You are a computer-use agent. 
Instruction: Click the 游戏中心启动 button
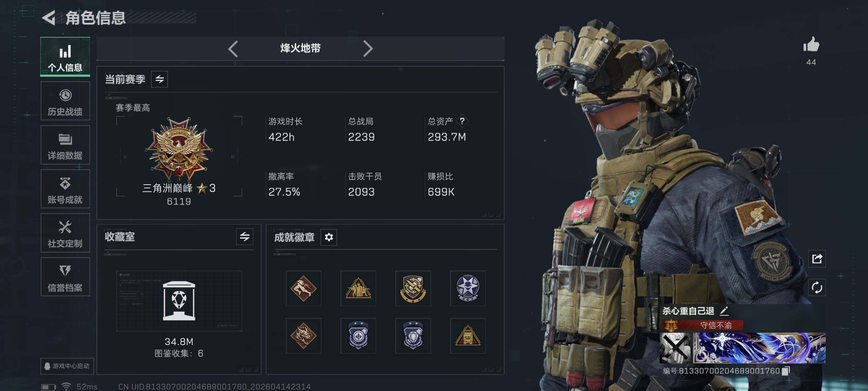[x=67, y=366]
